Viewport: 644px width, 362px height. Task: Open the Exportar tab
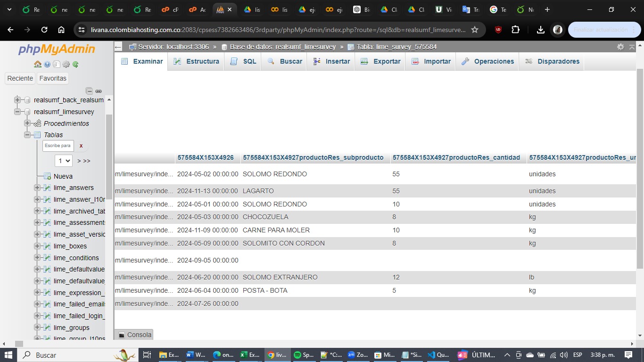pos(380,61)
